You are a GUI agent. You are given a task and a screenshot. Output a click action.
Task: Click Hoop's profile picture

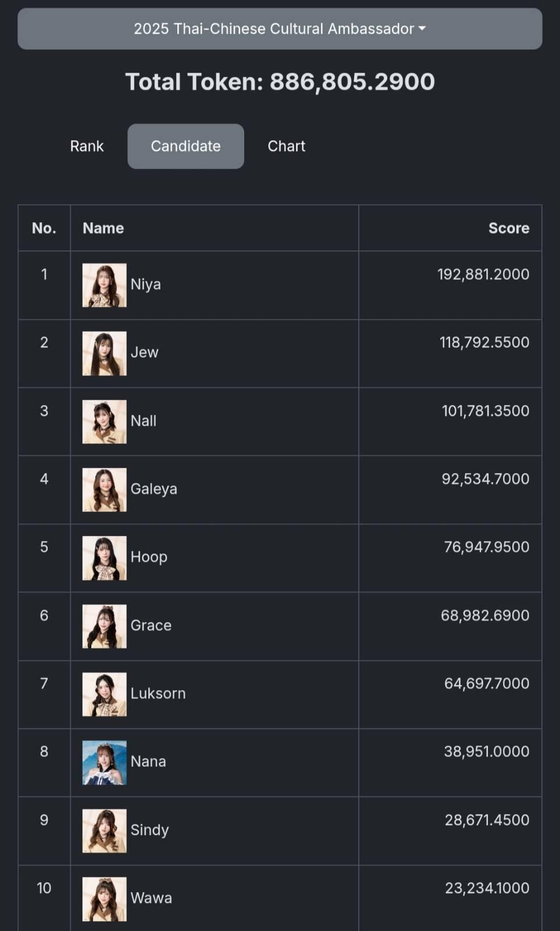tap(104, 557)
